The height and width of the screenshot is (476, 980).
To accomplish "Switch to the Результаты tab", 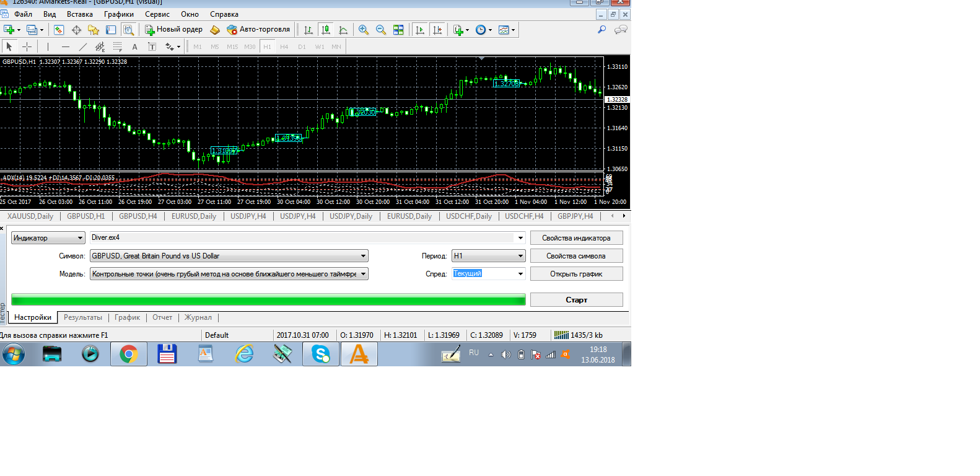I will [83, 317].
